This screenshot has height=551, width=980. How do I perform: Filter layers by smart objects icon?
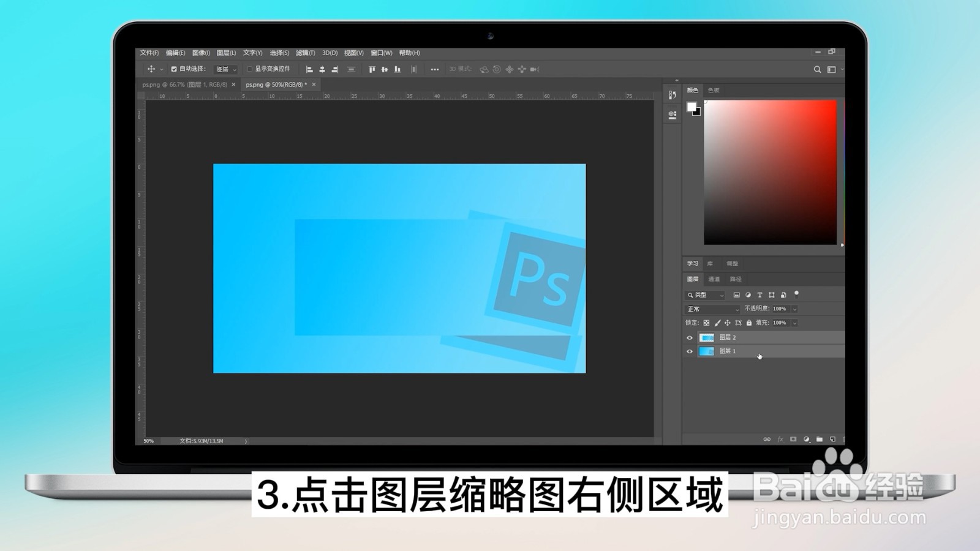(x=783, y=295)
